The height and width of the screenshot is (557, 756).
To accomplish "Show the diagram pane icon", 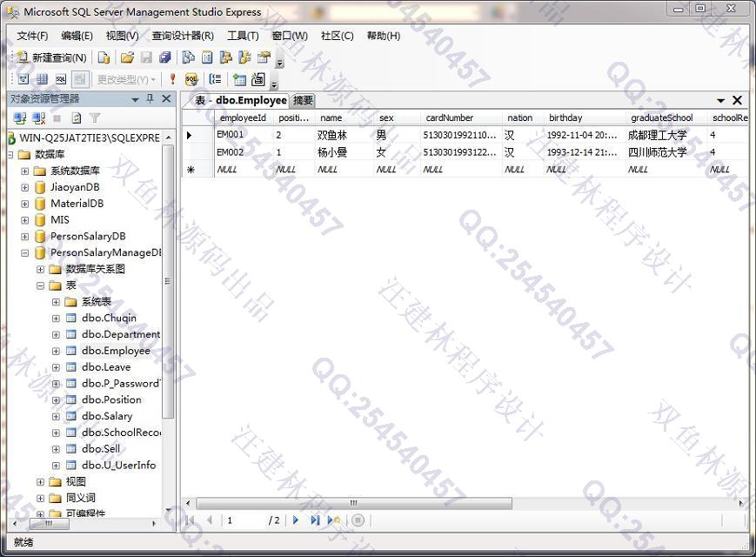I will [x=23, y=79].
